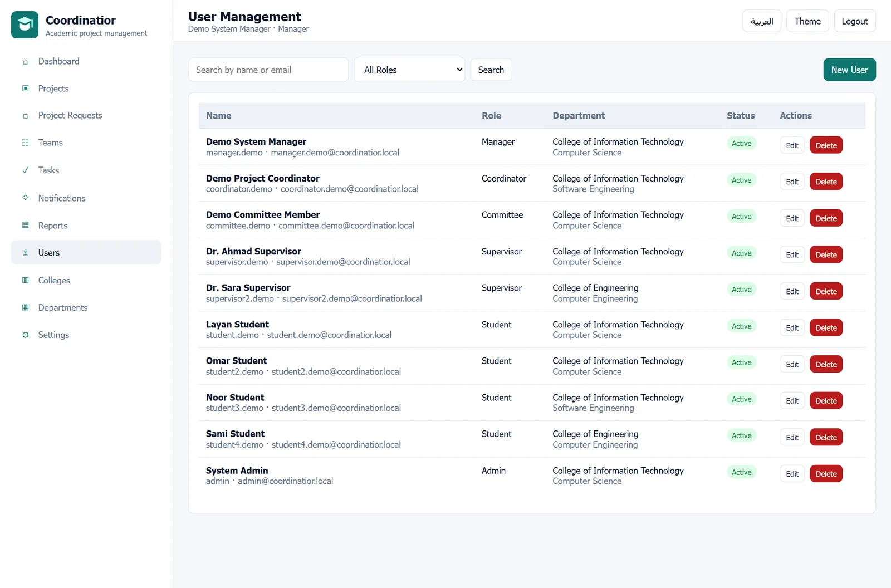The image size is (891, 588).
Task: Focus the Search by name or email field
Action: (x=268, y=70)
